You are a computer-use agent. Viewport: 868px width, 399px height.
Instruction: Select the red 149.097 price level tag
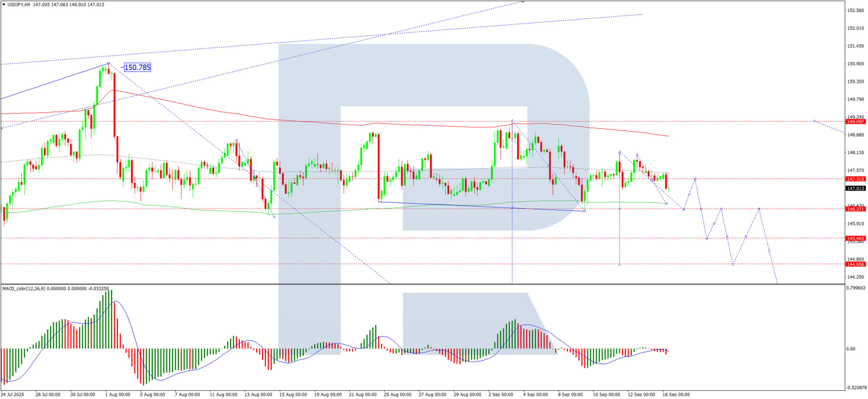click(855, 122)
